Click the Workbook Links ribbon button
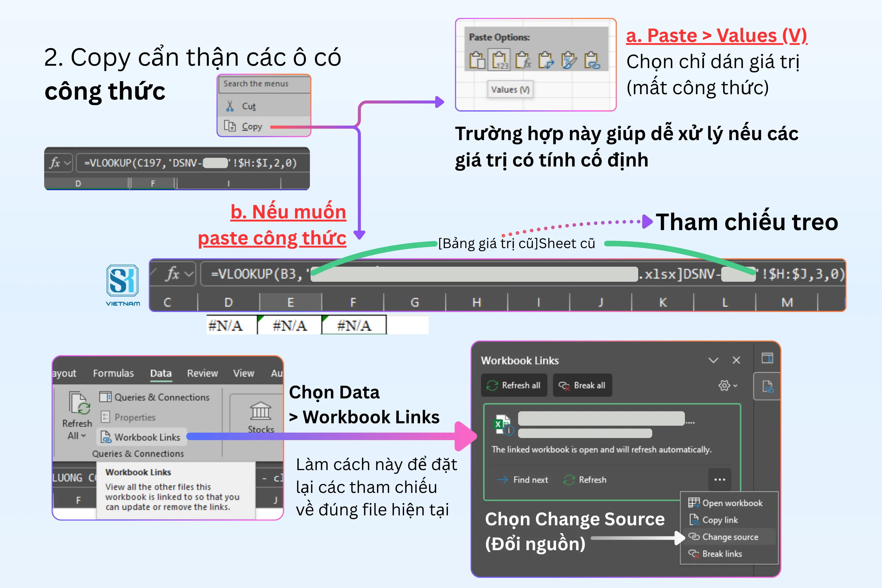 [x=141, y=437]
